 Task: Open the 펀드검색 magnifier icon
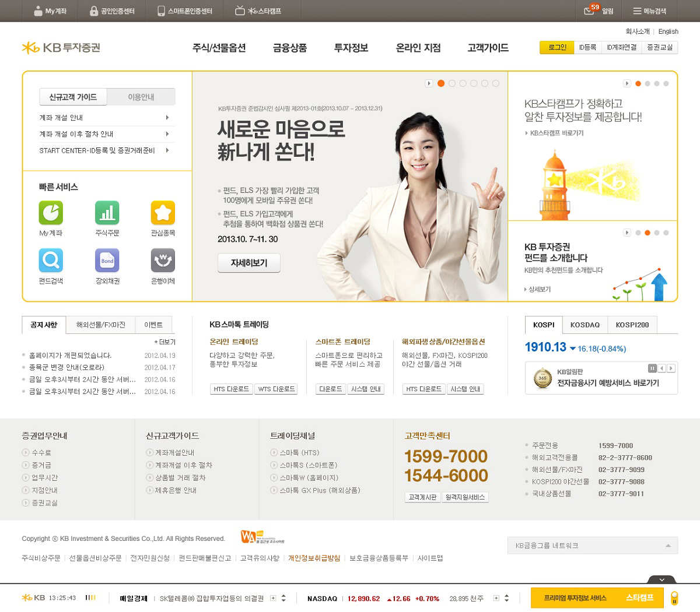[x=51, y=261]
